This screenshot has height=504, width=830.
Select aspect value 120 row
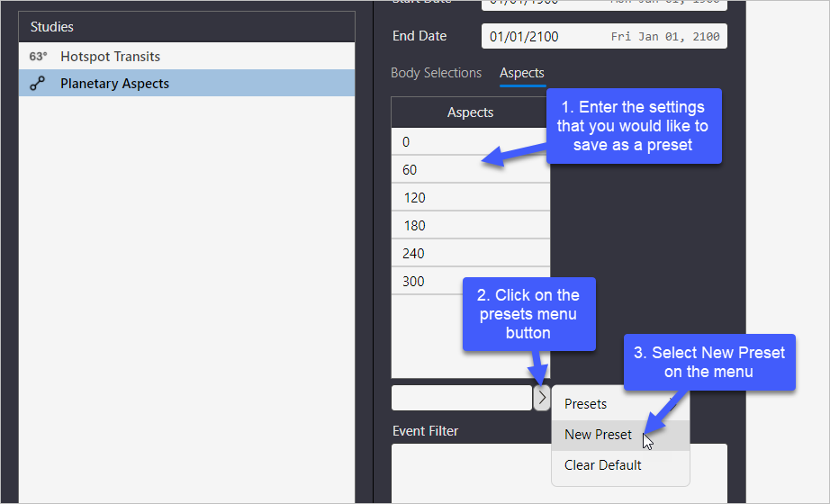coord(470,197)
